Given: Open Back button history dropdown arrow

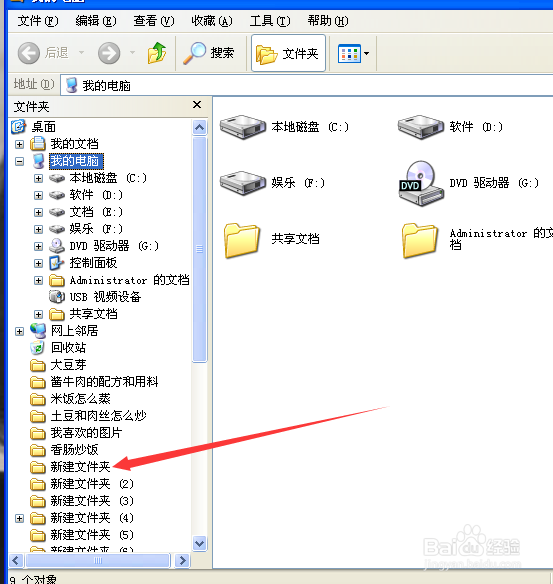Looking at the screenshot, I should click(81, 53).
